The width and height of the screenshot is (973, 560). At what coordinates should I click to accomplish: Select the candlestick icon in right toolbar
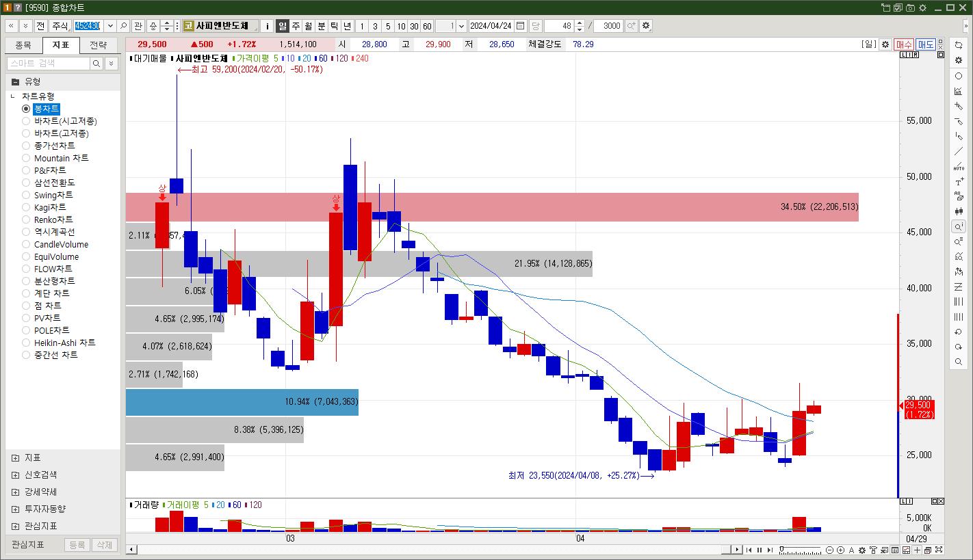959,211
